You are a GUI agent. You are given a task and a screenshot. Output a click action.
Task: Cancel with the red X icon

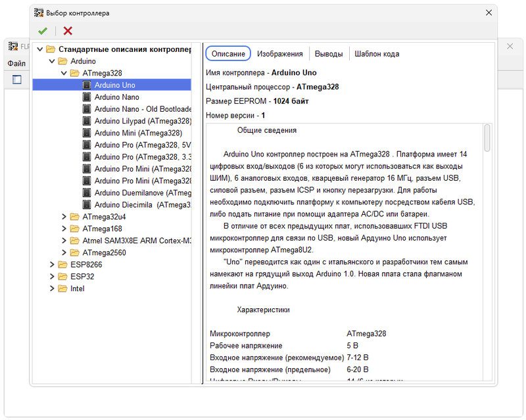coord(68,31)
